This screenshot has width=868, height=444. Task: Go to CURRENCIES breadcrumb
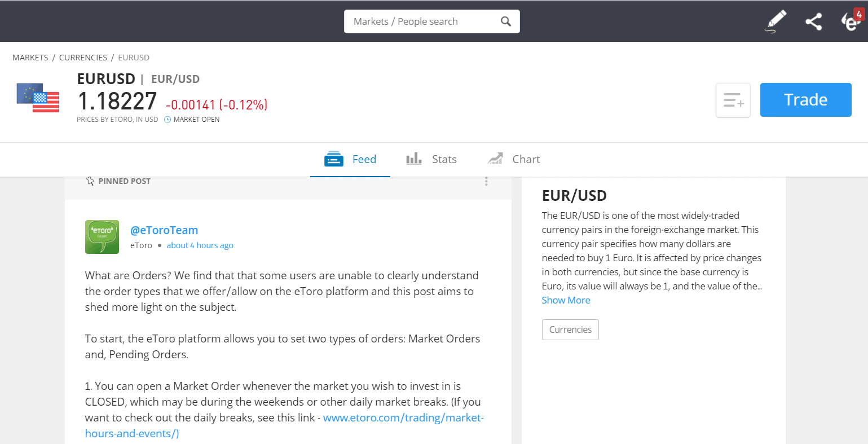pos(83,58)
